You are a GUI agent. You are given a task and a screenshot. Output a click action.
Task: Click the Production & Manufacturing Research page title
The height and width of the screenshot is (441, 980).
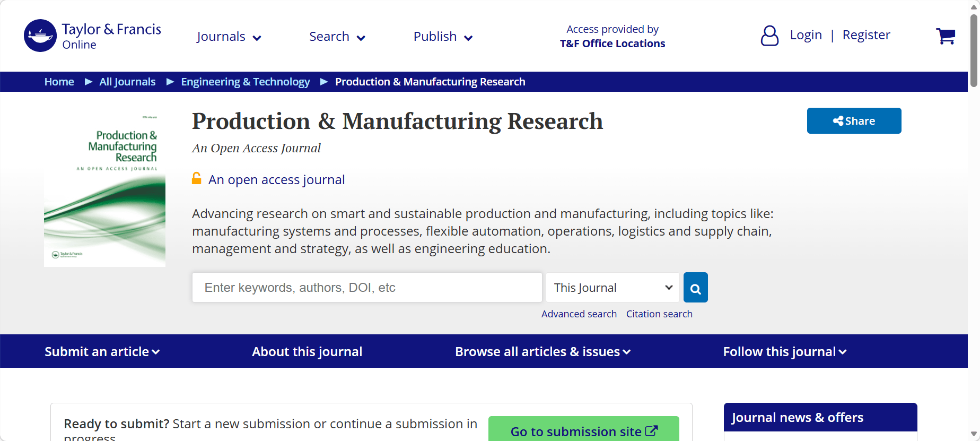[x=397, y=121]
